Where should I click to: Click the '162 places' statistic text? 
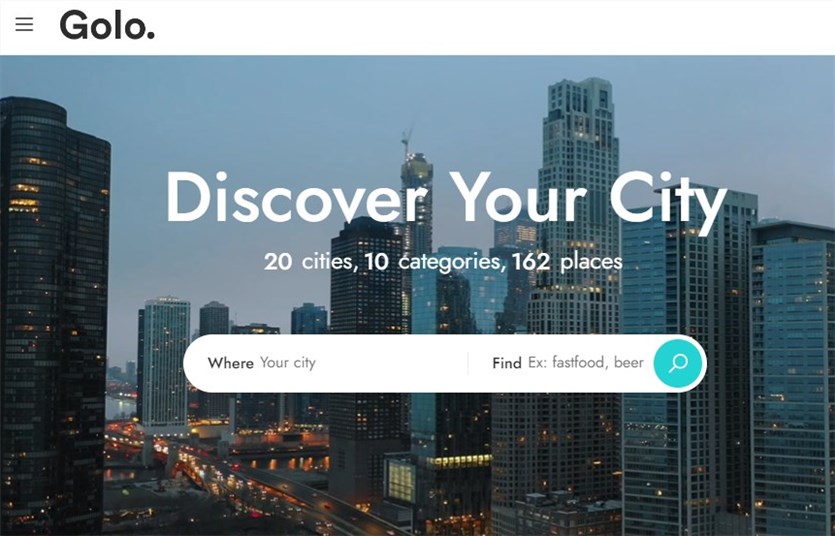[x=567, y=262]
